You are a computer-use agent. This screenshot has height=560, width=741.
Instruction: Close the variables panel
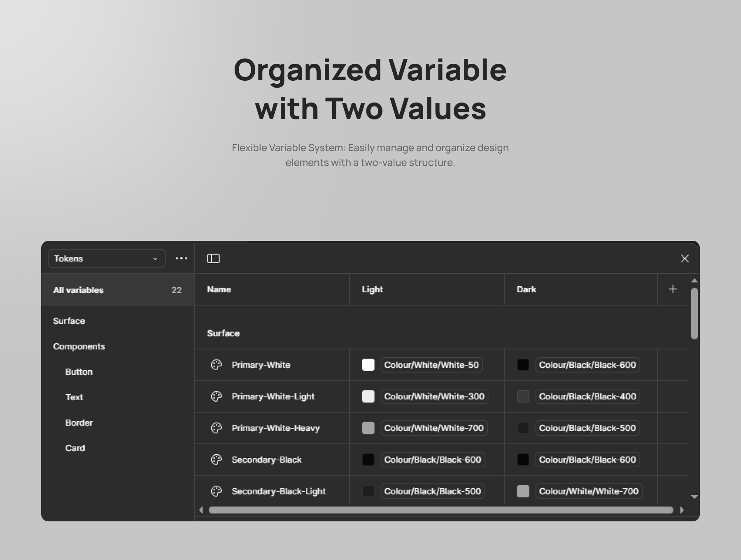[x=685, y=259]
